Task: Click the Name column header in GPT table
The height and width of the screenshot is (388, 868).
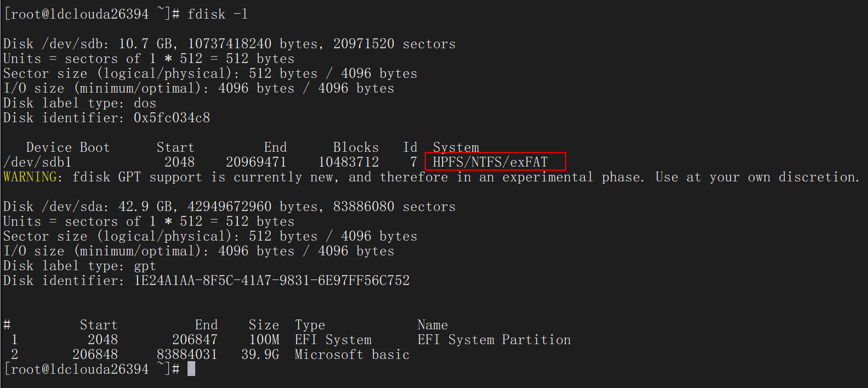Action: [433, 325]
